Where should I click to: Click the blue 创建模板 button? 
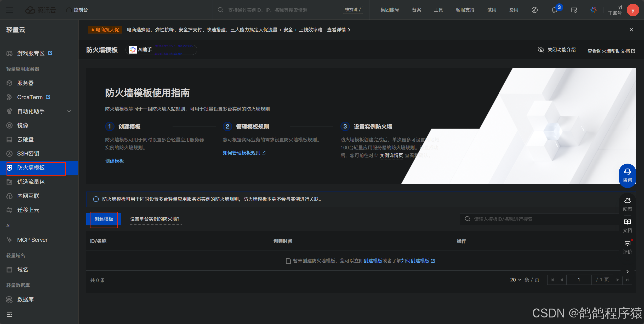coord(104,219)
